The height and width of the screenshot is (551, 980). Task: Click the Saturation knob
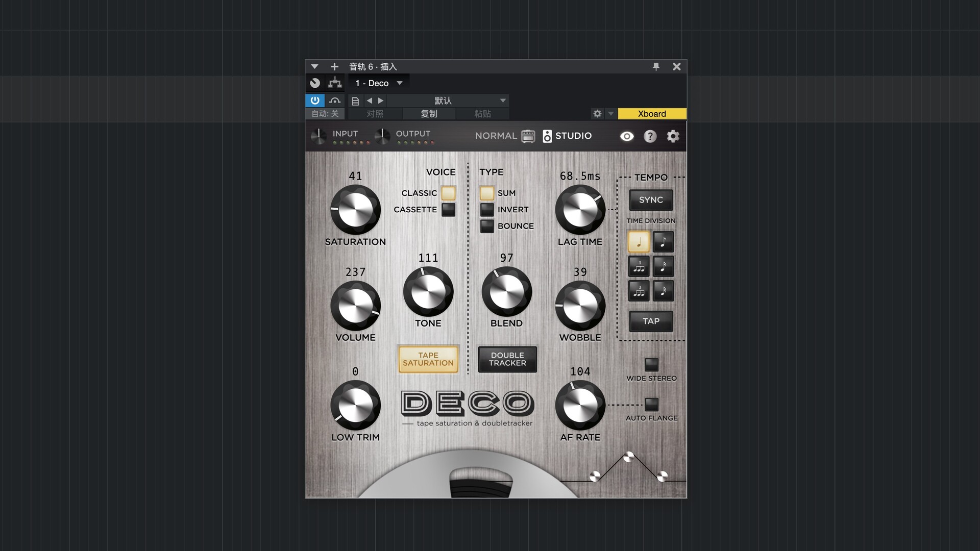point(355,210)
